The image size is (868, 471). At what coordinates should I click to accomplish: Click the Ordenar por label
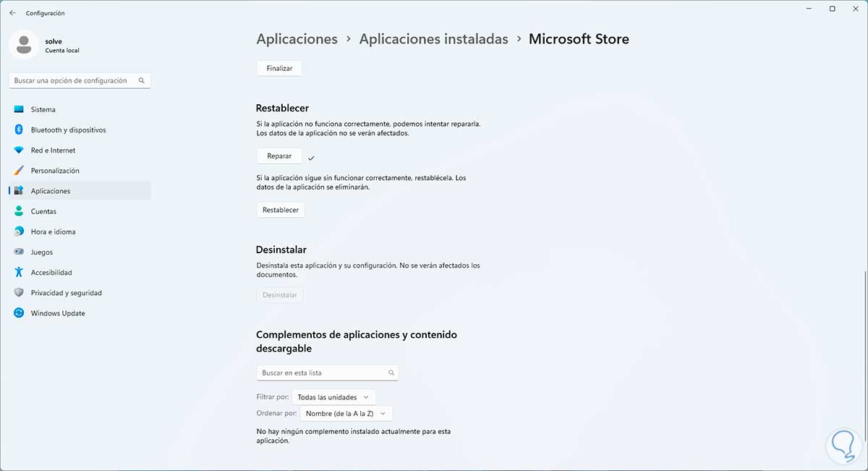[x=276, y=414]
